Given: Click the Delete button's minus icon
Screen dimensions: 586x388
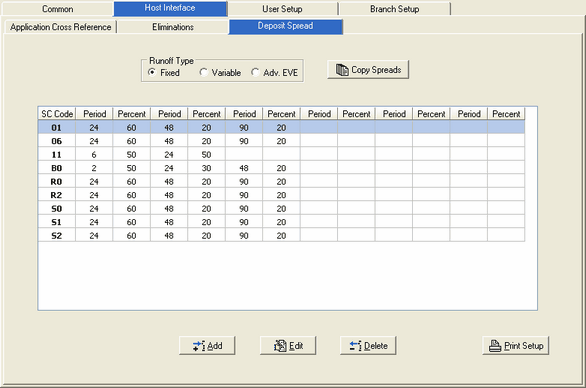Looking at the screenshot, I should coord(355,346).
